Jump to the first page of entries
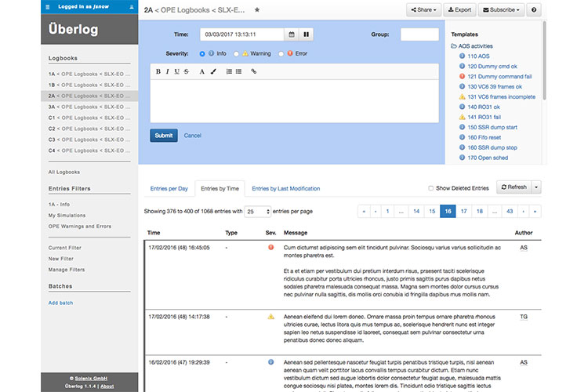 tap(364, 211)
